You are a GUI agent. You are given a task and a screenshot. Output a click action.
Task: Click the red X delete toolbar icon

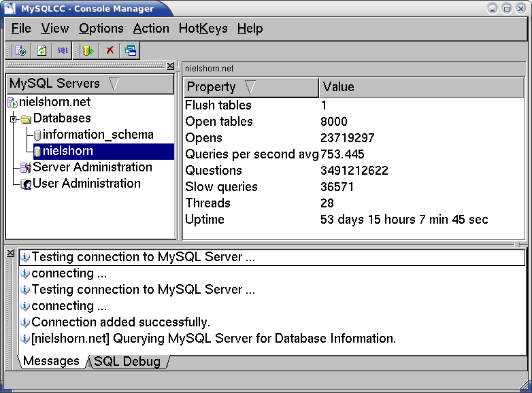[110, 51]
